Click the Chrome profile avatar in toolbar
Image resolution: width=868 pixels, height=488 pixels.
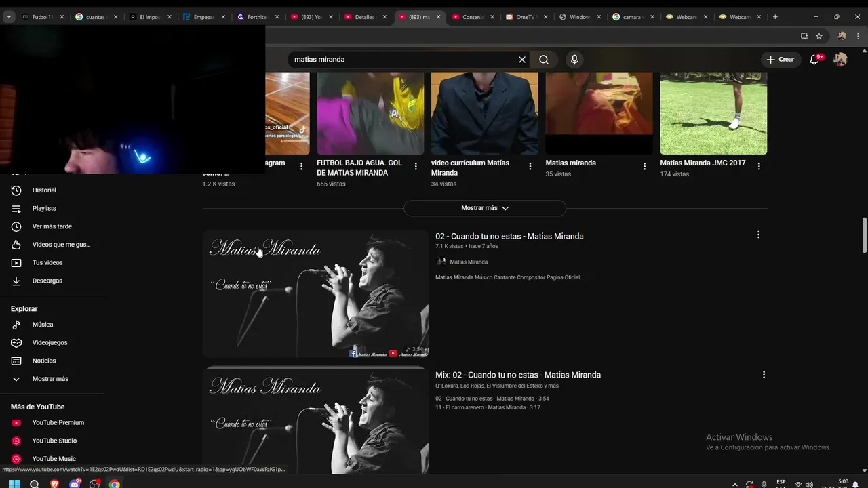(x=842, y=36)
